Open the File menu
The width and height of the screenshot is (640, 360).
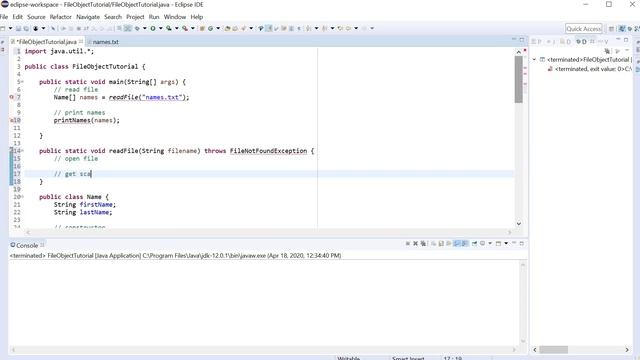[x=4, y=17]
